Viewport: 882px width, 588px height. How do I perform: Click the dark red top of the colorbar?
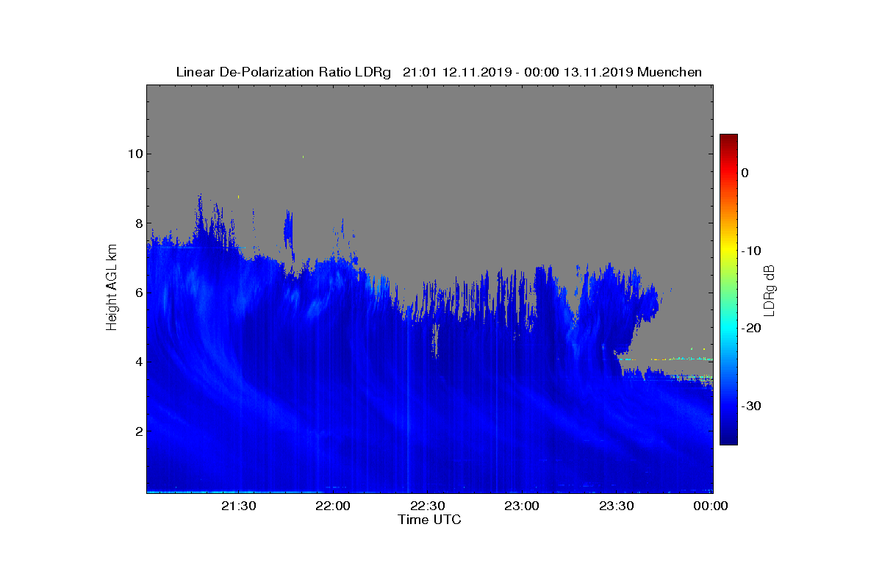[728, 140]
